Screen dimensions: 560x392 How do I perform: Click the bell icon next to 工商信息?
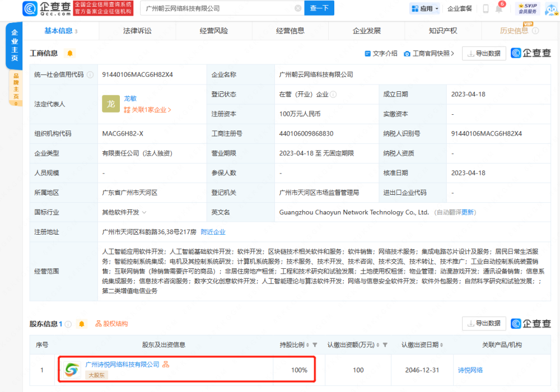pyautogui.click(x=70, y=54)
